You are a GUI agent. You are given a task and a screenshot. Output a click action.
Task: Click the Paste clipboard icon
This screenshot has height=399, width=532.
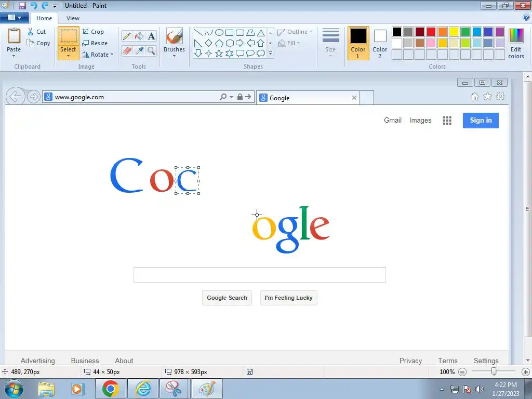click(14, 36)
